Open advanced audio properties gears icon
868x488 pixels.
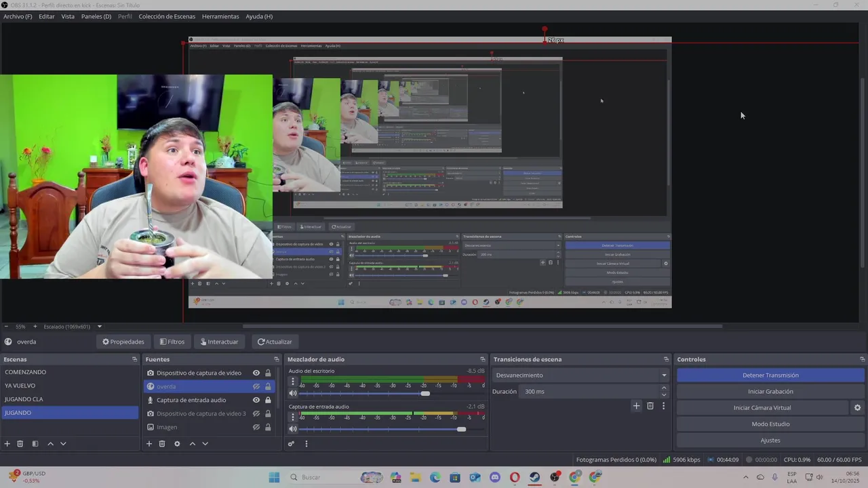click(x=291, y=444)
